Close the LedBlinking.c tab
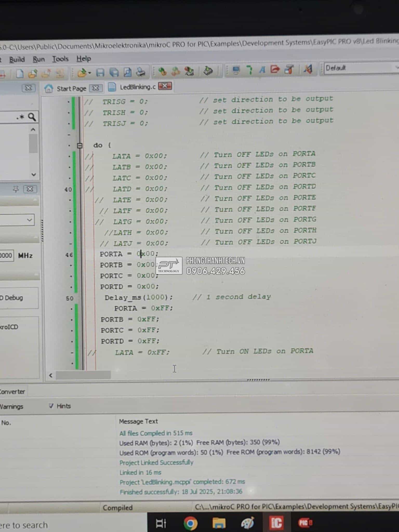The image size is (399, 532). pyautogui.click(x=165, y=86)
